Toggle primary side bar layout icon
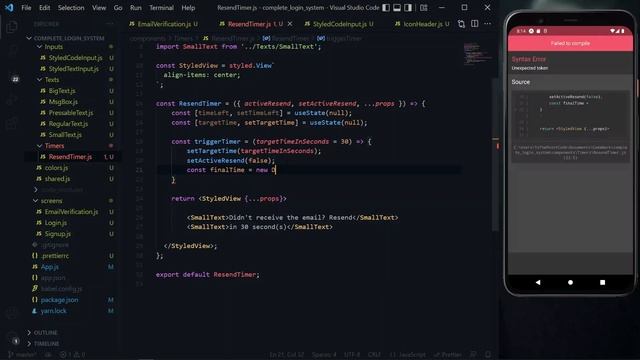 [x=386, y=8]
